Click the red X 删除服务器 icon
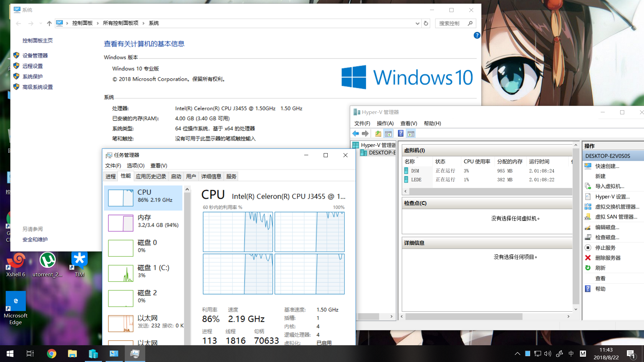644x362 pixels. click(588, 258)
